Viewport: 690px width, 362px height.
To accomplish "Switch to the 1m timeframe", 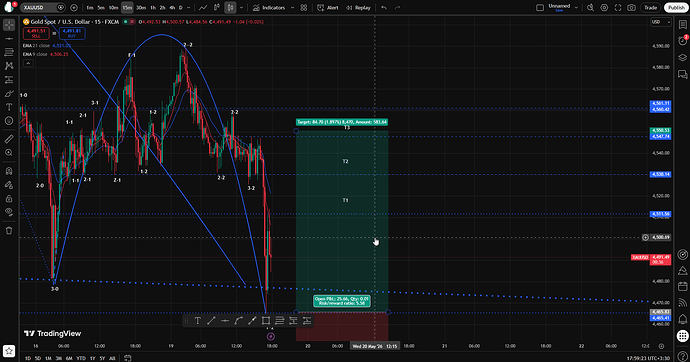I will pyautogui.click(x=90, y=7).
